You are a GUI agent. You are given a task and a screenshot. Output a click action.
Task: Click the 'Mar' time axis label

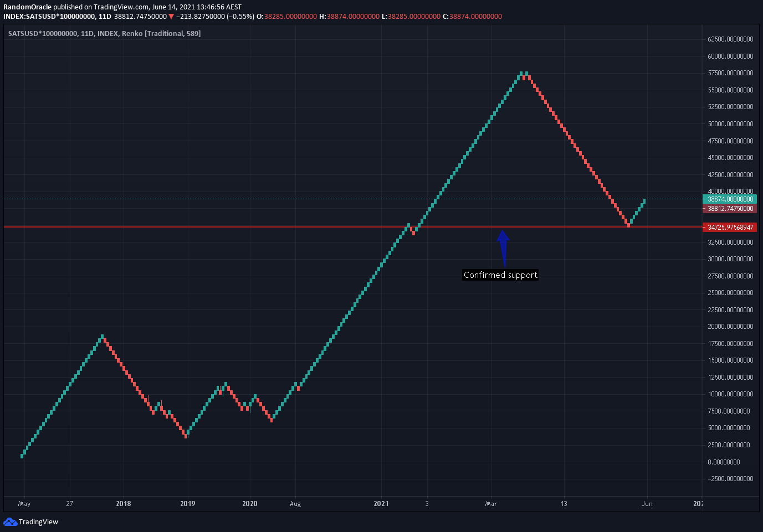click(491, 504)
